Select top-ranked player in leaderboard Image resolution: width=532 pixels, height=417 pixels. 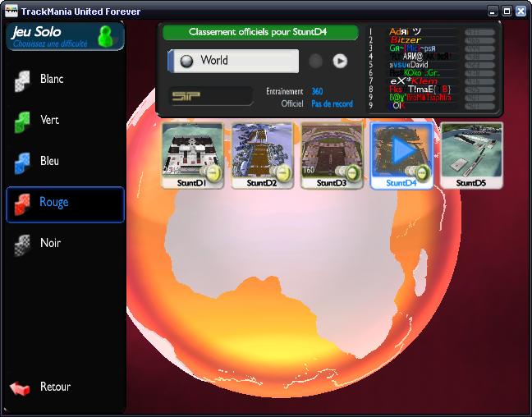(410, 31)
